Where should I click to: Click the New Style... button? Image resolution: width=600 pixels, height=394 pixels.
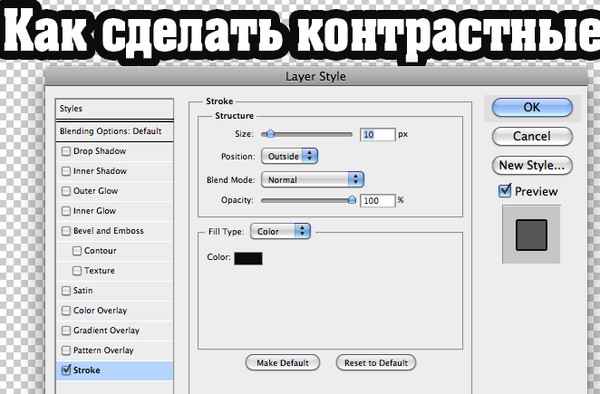pos(532,165)
